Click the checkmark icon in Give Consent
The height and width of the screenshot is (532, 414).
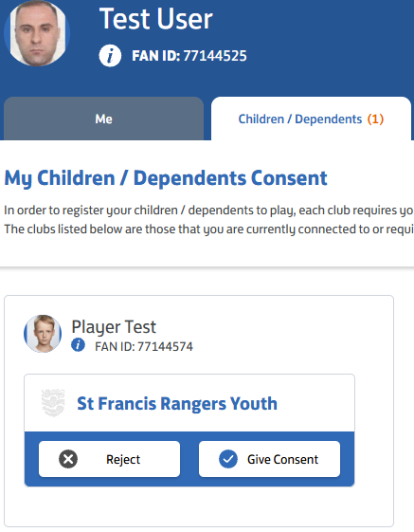pyautogui.click(x=228, y=459)
